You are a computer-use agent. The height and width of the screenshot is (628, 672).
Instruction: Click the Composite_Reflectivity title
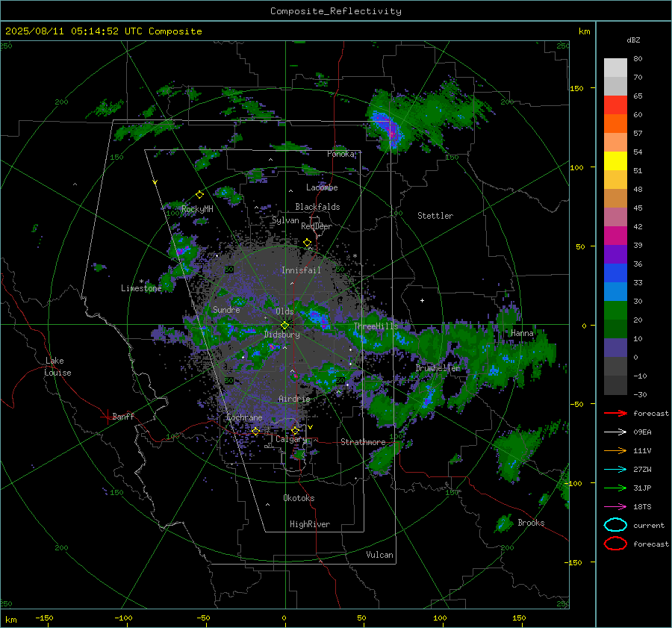click(x=336, y=11)
